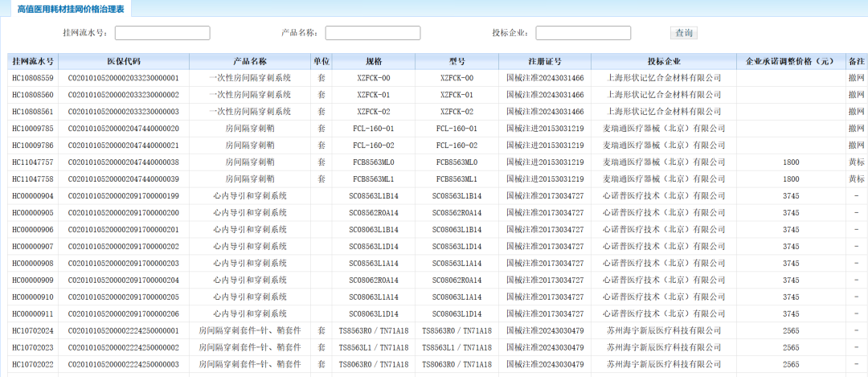Screen dimensions: 868x377
Task: Select serial number HC10808561
Action: tap(33, 112)
